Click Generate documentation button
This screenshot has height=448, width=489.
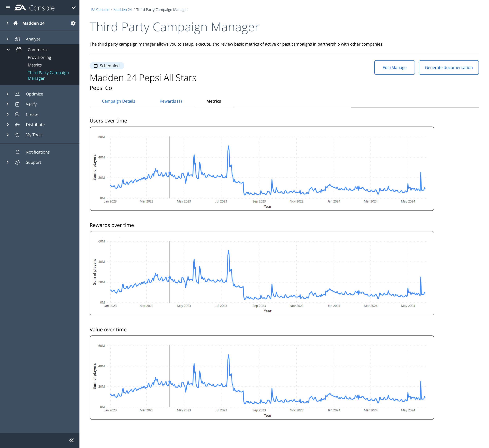448,67
